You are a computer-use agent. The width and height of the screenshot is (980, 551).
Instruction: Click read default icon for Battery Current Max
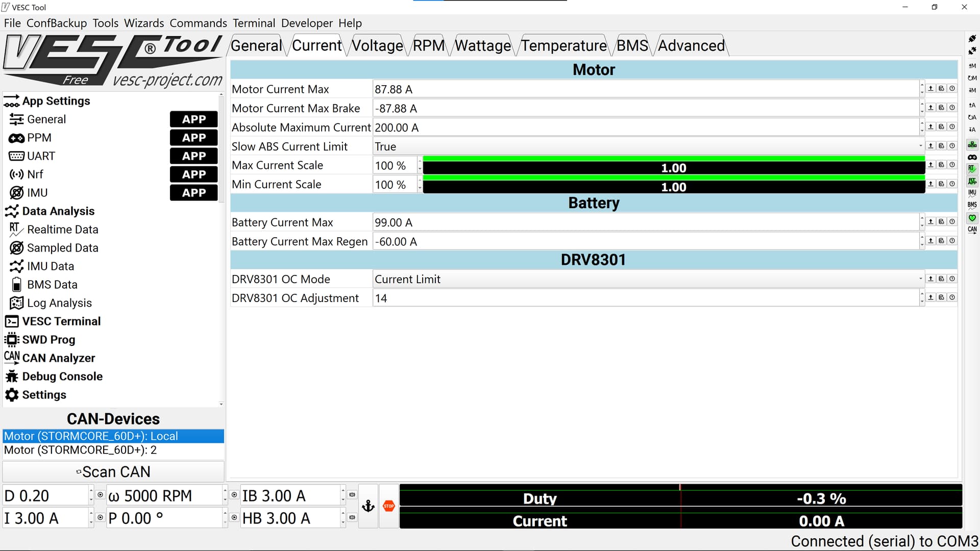pos(941,221)
